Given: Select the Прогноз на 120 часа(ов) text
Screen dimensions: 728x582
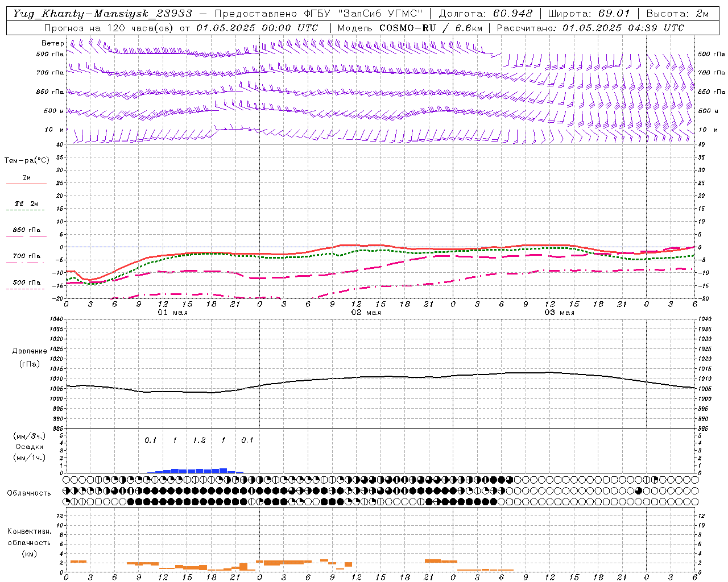Looking at the screenshot, I should pyautogui.click(x=110, y=28).
